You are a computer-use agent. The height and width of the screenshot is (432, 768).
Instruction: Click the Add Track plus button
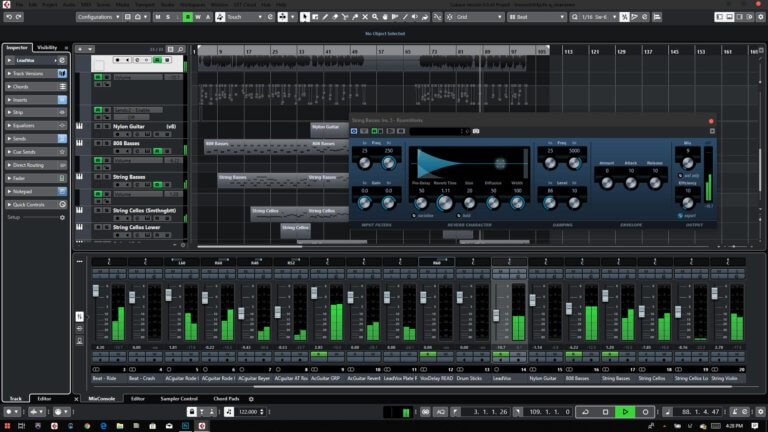pos(80,48)
